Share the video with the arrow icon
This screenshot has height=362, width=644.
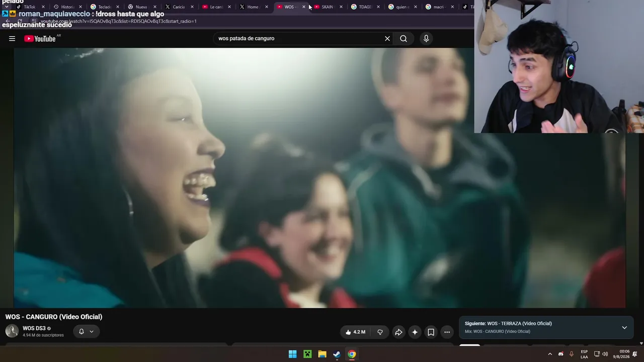398,332
